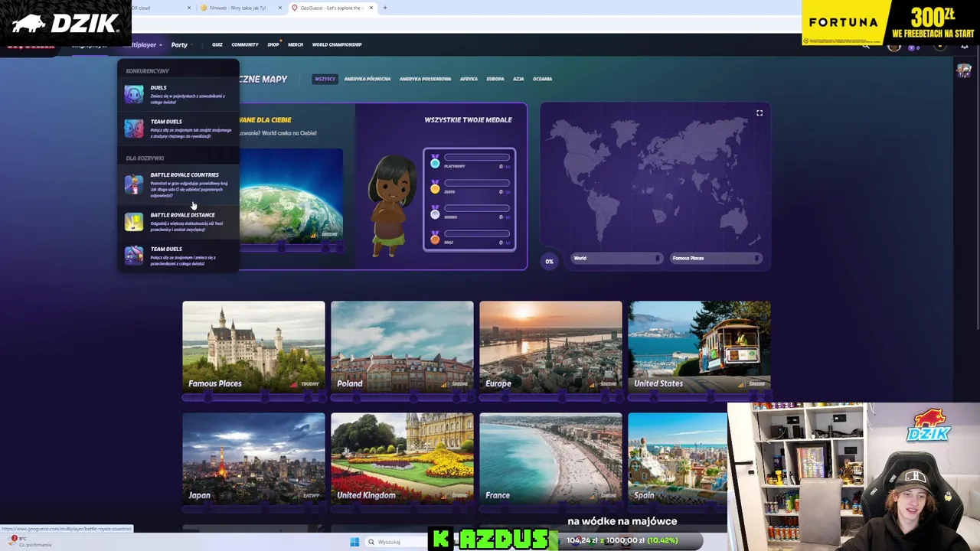The width and height of the screenshot is (980, 551).
Task: Click the Duels mode icon
Action: pyautogui.click(x=134, y=94)
